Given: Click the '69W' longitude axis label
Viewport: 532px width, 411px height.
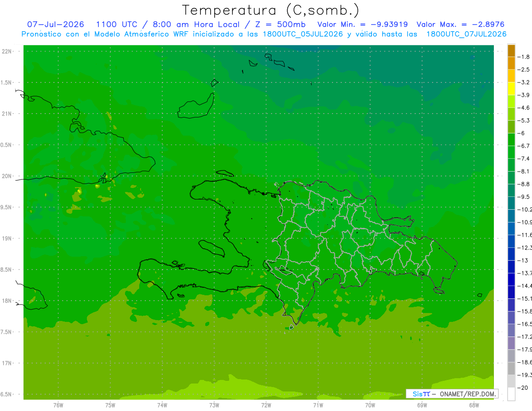Looking at the screenshot, I should point(422,405).
